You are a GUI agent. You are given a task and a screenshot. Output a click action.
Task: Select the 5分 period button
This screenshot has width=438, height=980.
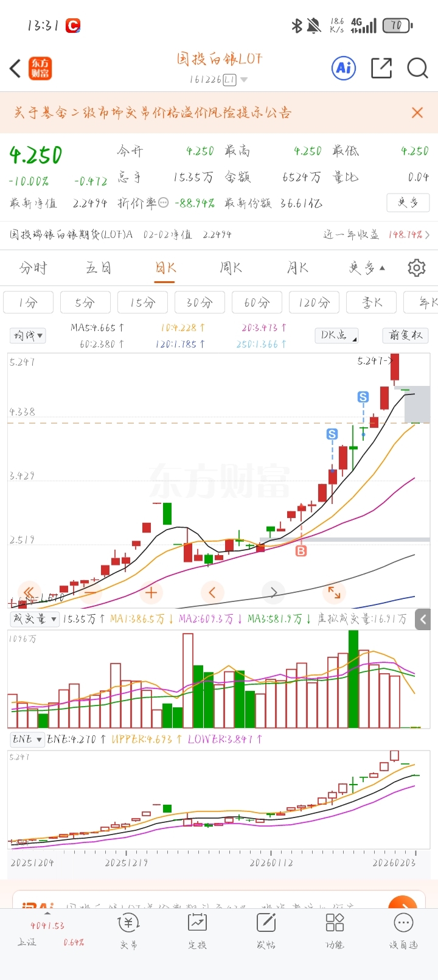(x=85, y=303)
